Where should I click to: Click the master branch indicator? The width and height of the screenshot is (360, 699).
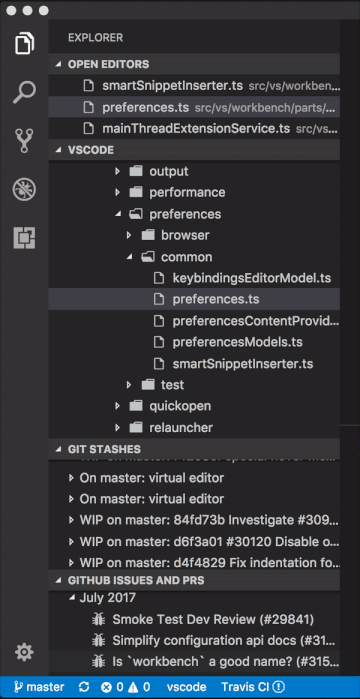(x=39, y=687)
